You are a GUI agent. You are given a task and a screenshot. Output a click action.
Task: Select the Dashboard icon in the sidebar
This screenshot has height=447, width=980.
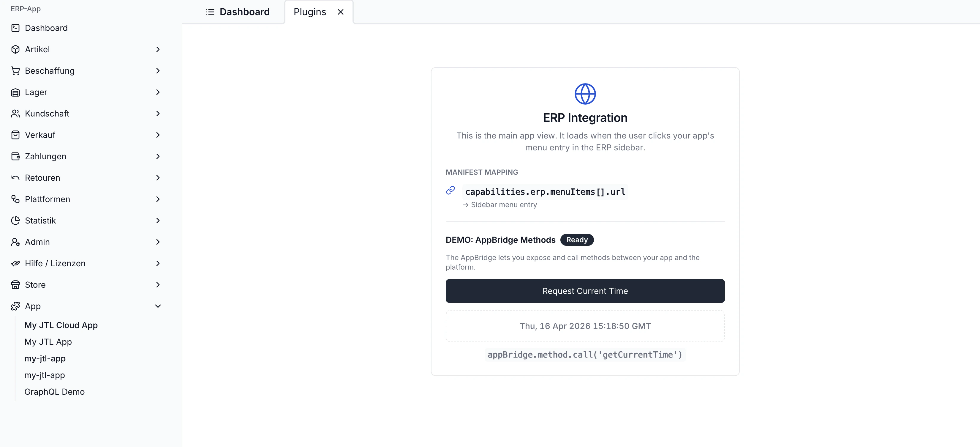[x=15, y=28]
